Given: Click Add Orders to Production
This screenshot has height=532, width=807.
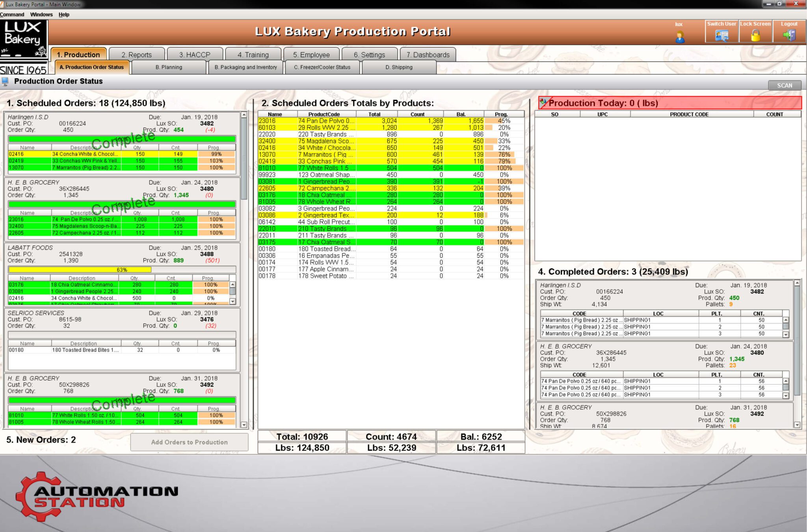Looking at the screenshot, I should coord(190,442).
